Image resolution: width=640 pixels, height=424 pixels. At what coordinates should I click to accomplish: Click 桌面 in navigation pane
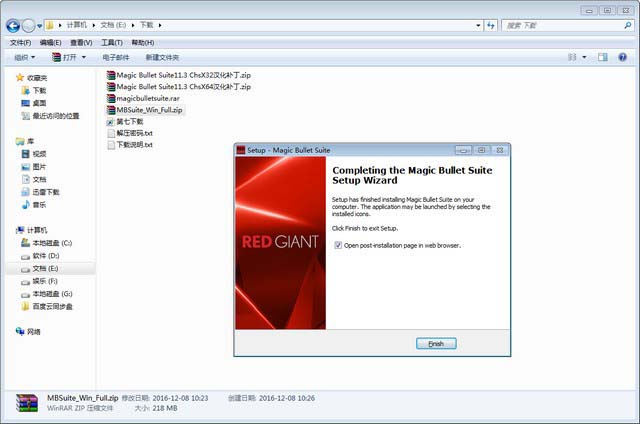[34, 103]
